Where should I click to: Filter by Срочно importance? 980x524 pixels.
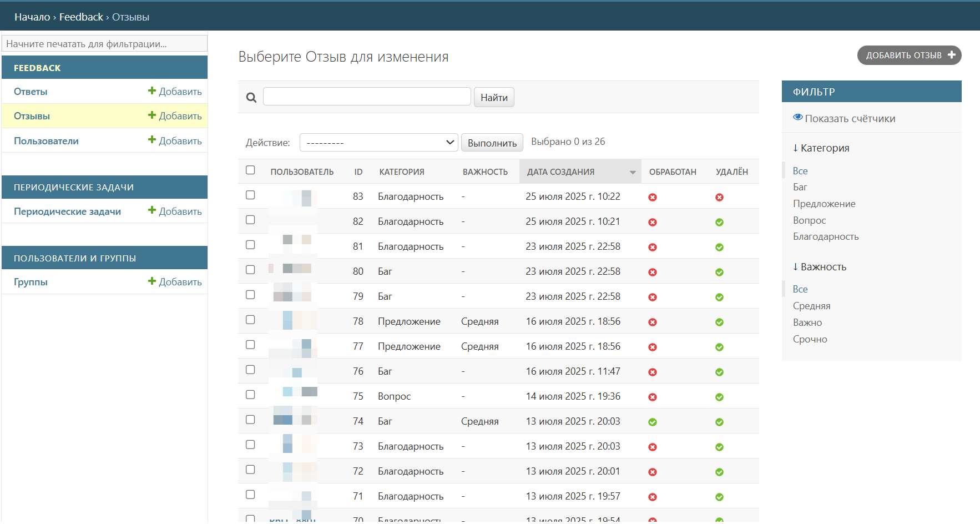pyautogui.click(x=810, y=339)
